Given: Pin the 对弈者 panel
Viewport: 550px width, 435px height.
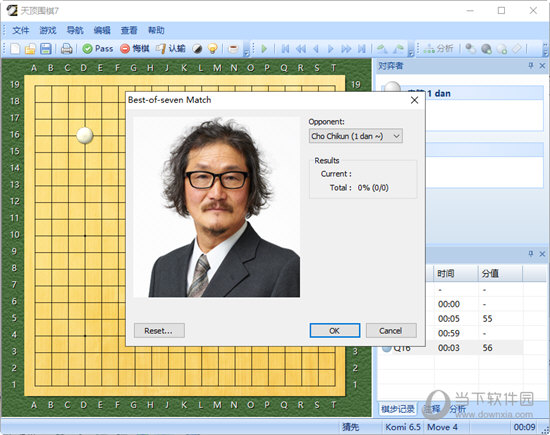Looking at the screenshot, I should 530,66.
